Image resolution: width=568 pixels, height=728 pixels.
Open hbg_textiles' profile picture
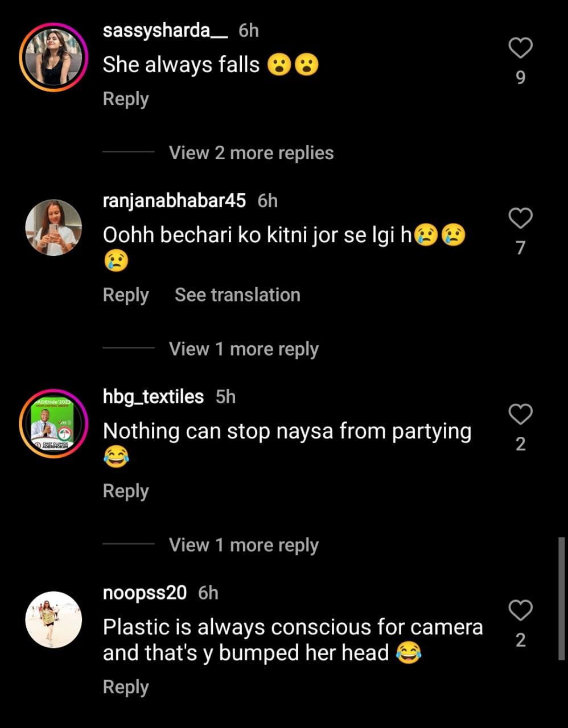(x=53, y=424)
